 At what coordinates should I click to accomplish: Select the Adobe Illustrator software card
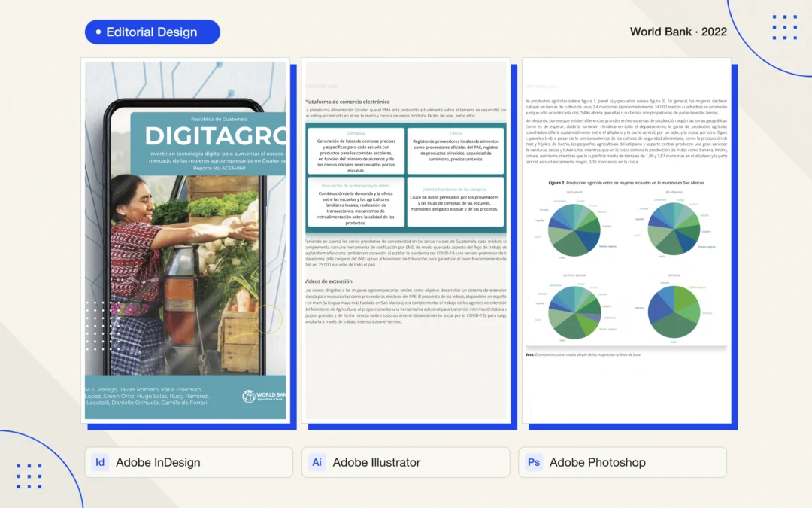[405, 462]
